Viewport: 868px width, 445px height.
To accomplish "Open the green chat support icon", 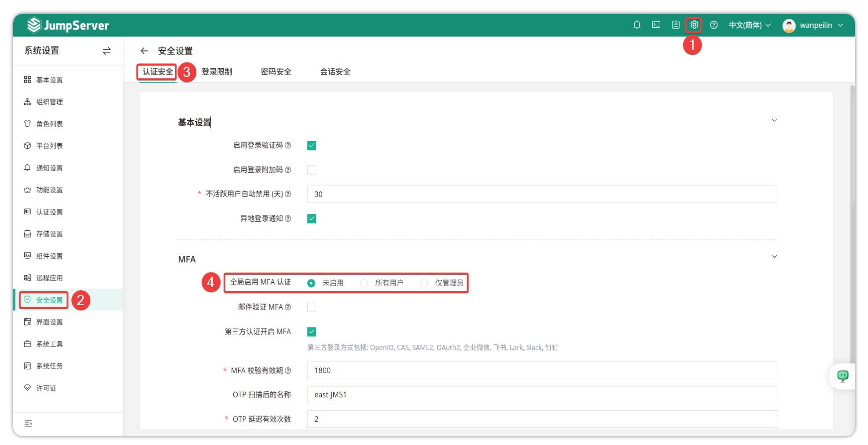I will 842,376.
